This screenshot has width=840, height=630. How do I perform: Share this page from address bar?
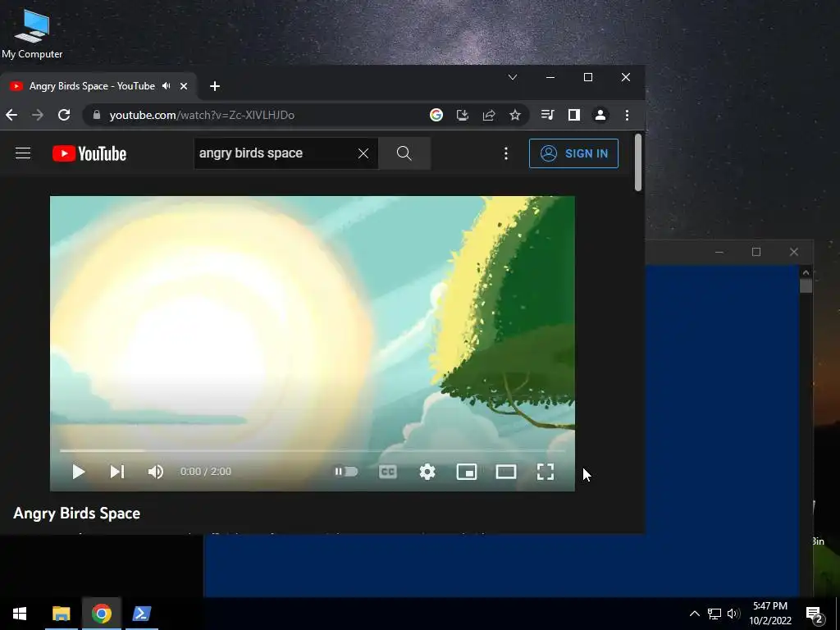tap(489, 115)
